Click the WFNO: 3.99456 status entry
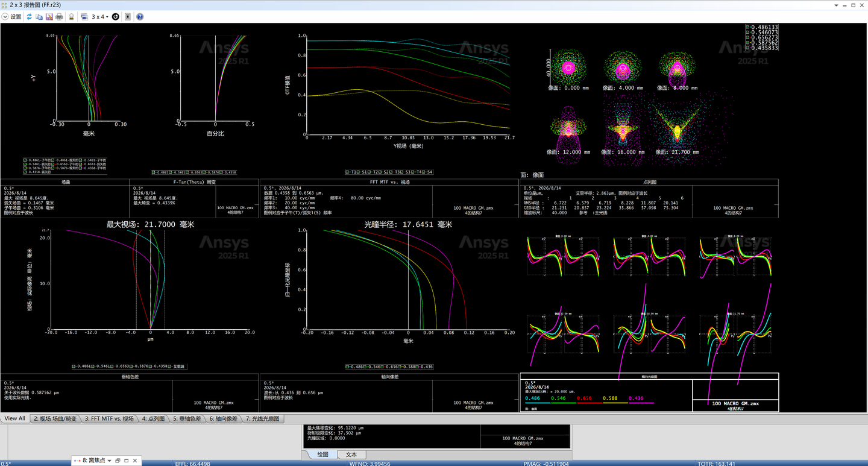 [370, 463]
